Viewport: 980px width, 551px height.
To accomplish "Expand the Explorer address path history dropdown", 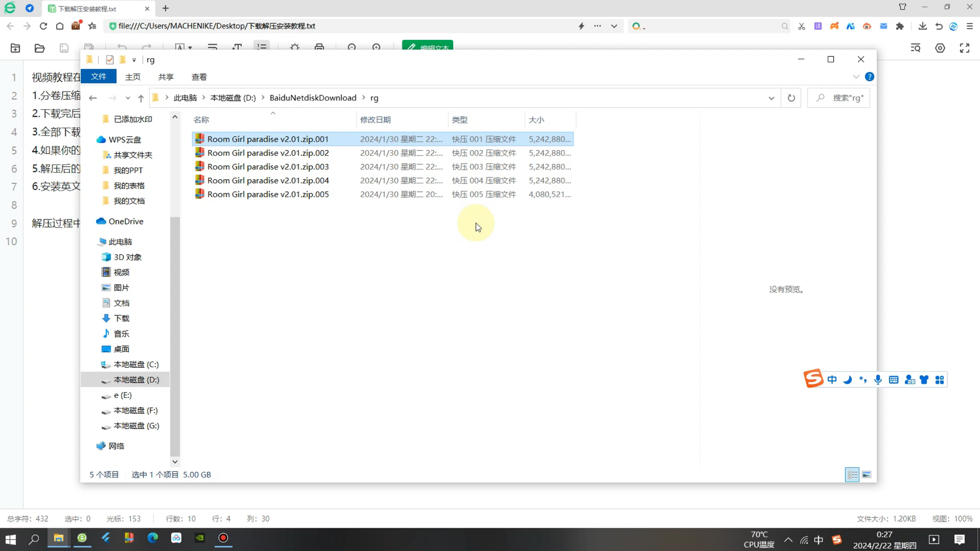I will 772,98.
